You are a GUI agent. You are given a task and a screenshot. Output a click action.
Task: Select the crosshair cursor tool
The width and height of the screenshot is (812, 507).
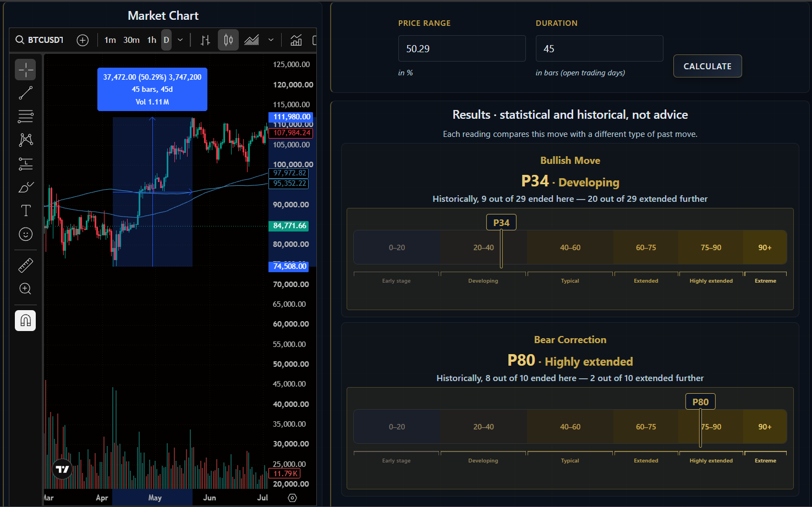[x=25, y=69]
